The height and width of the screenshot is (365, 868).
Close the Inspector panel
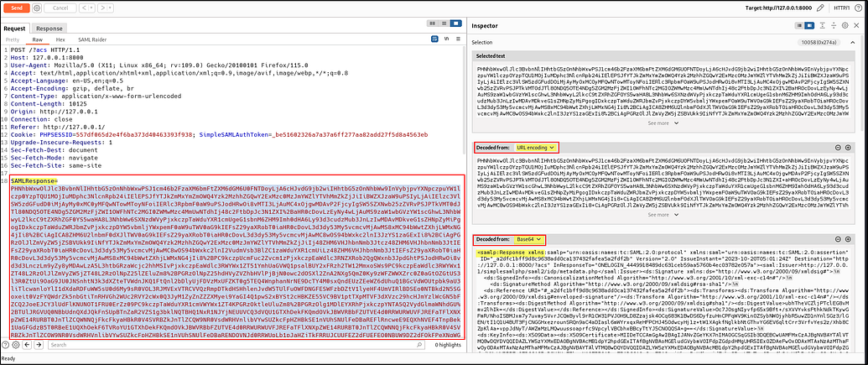855,27
